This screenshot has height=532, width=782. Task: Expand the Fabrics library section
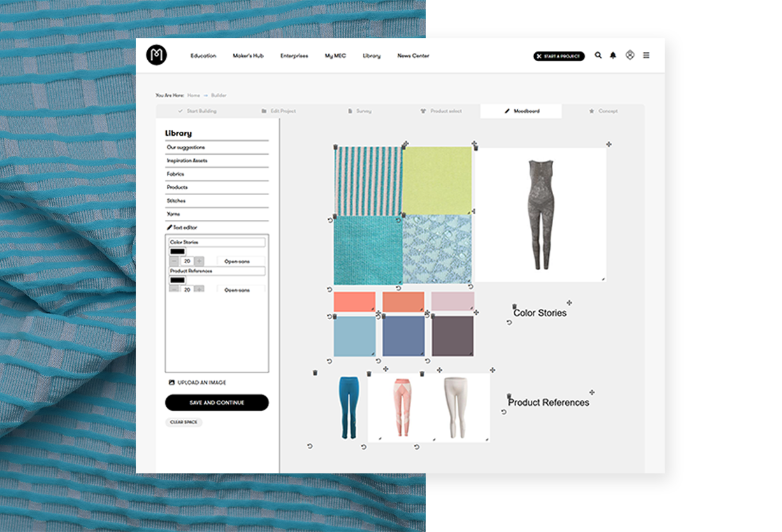pyautogui.click(x=175, y=174)
